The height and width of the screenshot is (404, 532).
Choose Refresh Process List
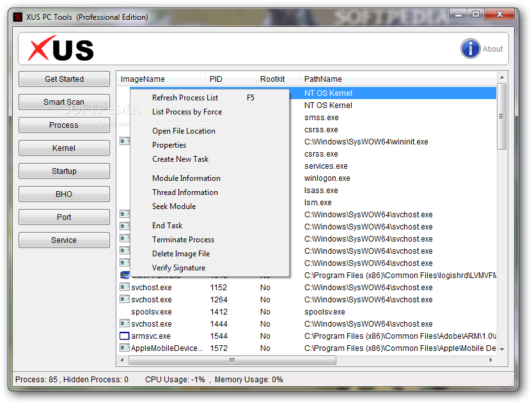pos(210,98)
